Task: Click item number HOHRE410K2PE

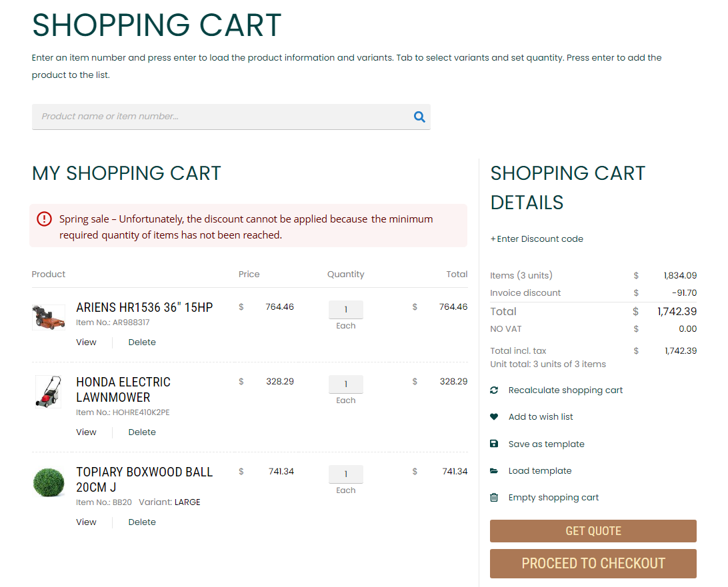Action: click(x=141, y=412)
